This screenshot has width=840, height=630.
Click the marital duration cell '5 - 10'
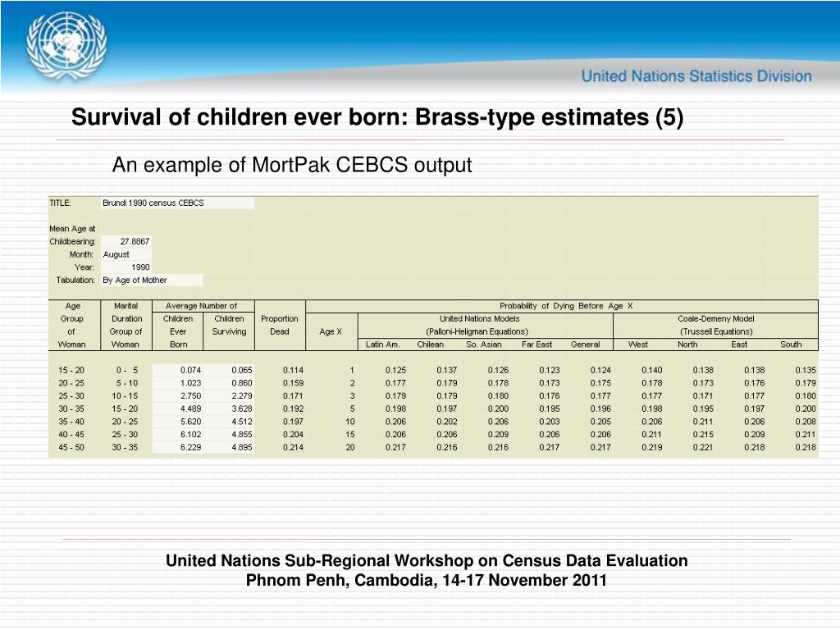click(126, 383)
